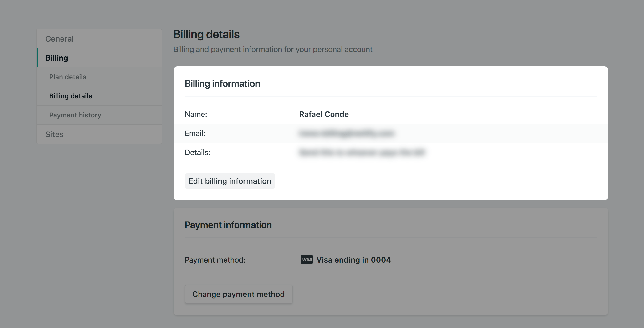Screen dimensions: 644x328
Task: Open the Payment history page
Action: click(x=75, y=115)
